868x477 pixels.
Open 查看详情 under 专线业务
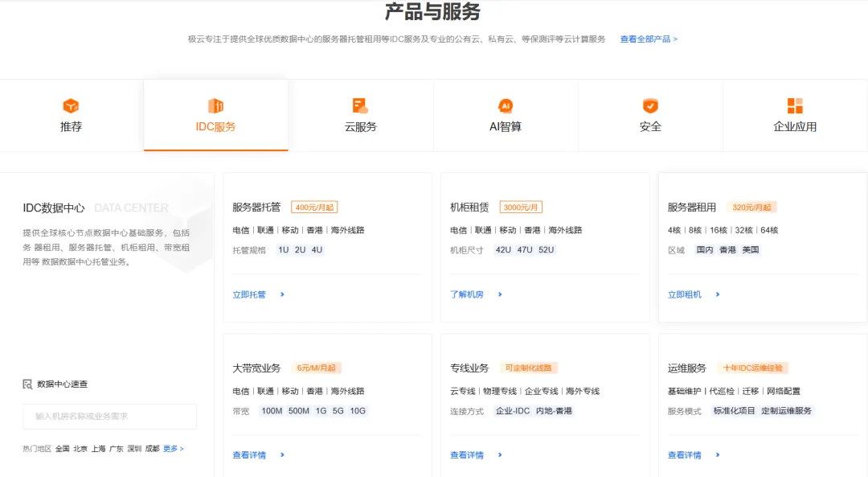tap(467, 455)
